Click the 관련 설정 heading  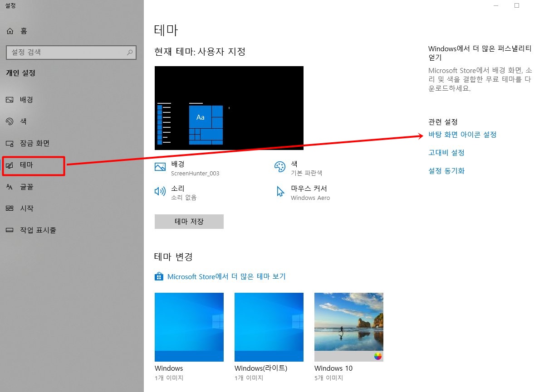coord(443,122)
